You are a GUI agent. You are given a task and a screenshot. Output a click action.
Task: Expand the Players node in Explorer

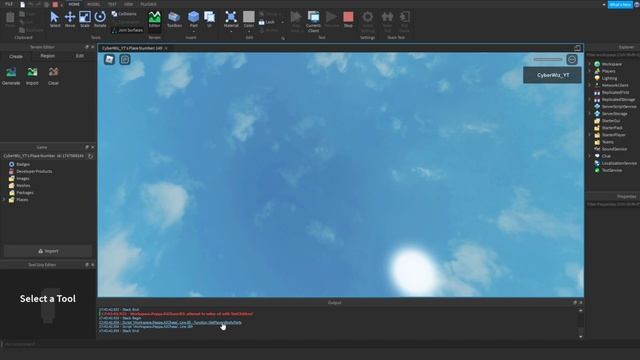click(x=590, y=71)
